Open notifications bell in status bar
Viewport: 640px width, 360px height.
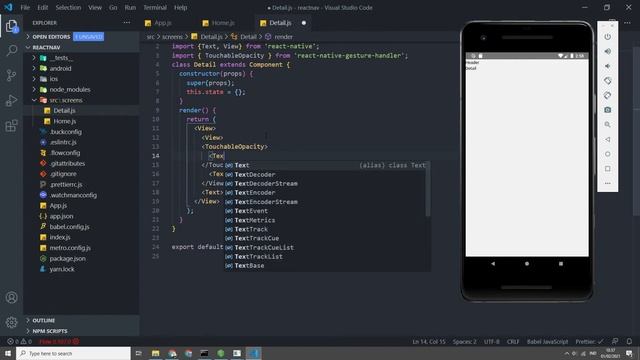pos(629,341)
